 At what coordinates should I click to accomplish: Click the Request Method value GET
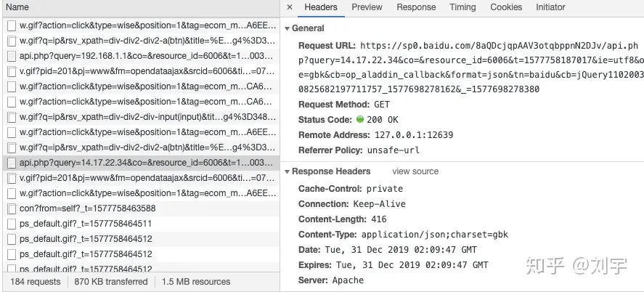tap(382, 105)
